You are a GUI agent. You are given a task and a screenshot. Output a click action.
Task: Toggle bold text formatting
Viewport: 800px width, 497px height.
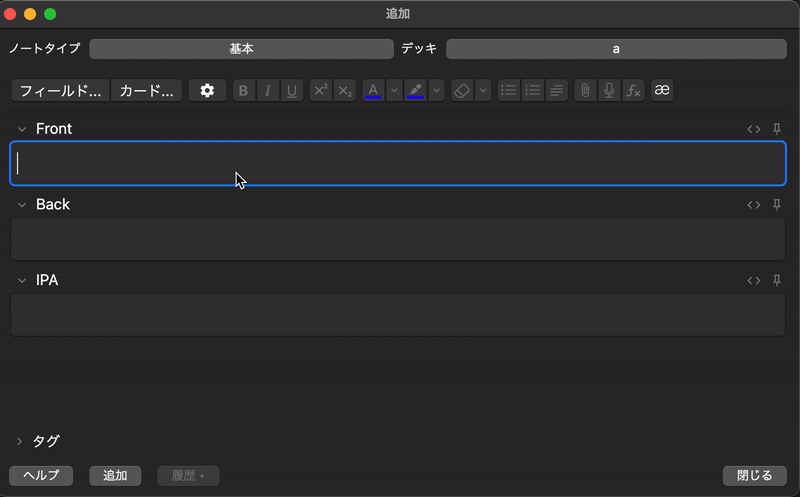click(x=244, y=90)
